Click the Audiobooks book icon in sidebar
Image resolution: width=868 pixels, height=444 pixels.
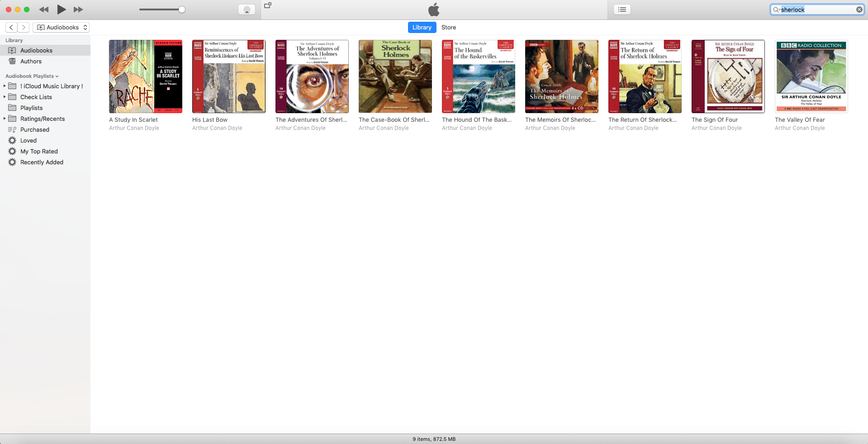click(12, 51)
